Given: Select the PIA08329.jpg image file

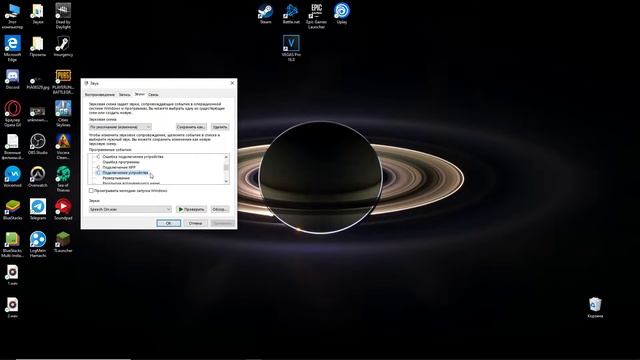Looking at the screenshot, I should (38, 81).
